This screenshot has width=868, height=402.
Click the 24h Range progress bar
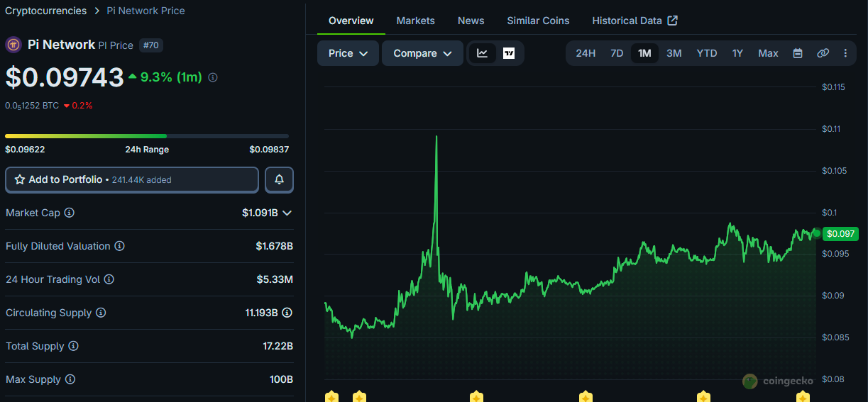(x=147, y=135)
